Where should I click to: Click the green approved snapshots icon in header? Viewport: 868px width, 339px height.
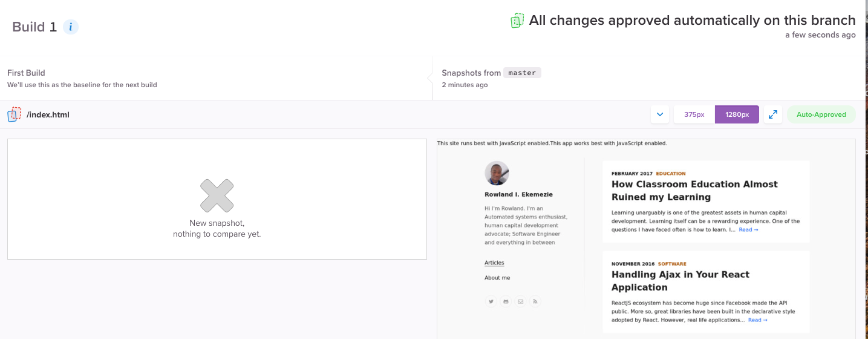517,21
